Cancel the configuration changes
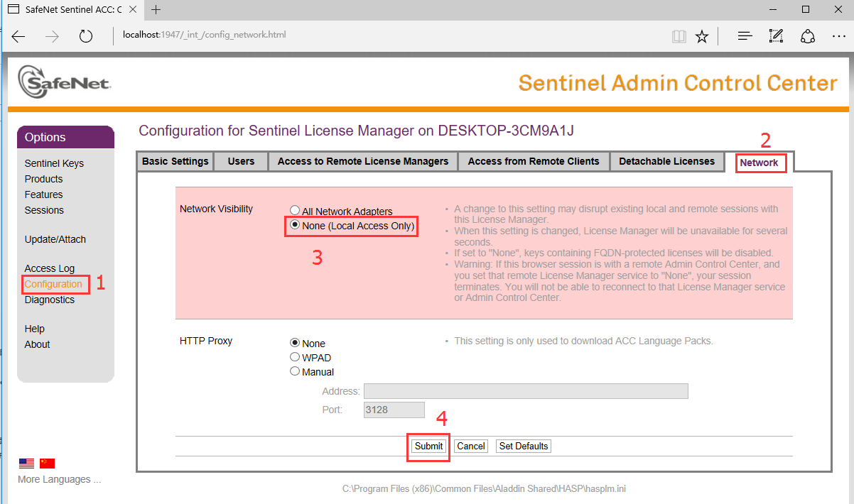 click(471, 447)
